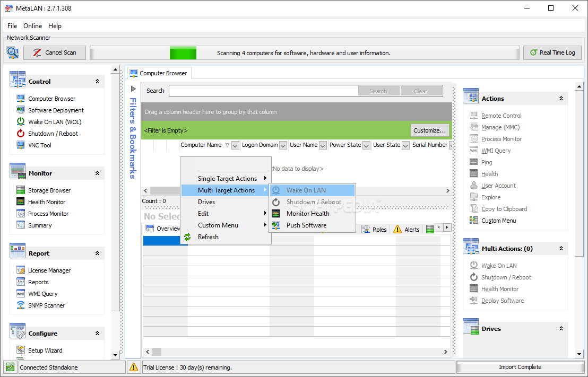The image size is (588, 377).
Task: Launch the Setup Wizard
Action: 45,350
